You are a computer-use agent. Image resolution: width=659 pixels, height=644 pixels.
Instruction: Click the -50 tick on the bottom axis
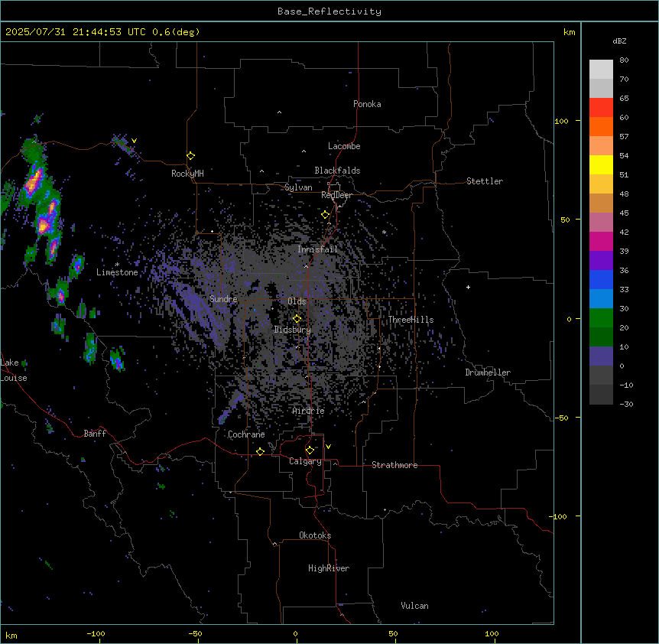click(x=195, y=633)
